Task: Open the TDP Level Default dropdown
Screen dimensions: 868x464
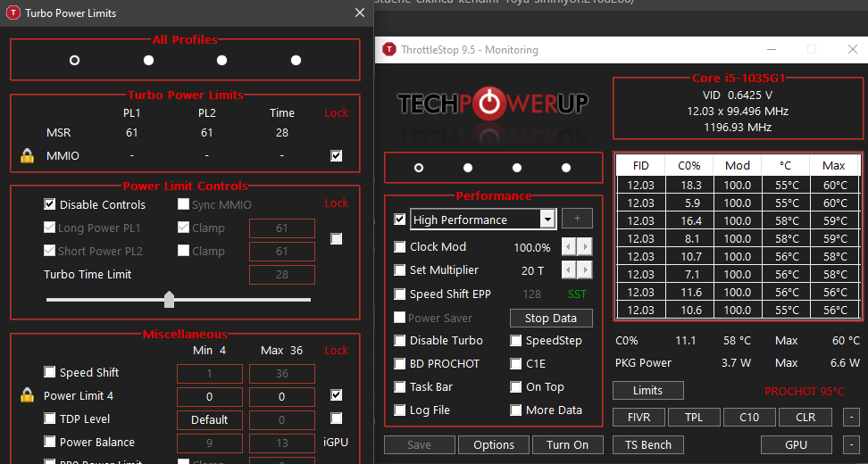Action: (210, 419)
